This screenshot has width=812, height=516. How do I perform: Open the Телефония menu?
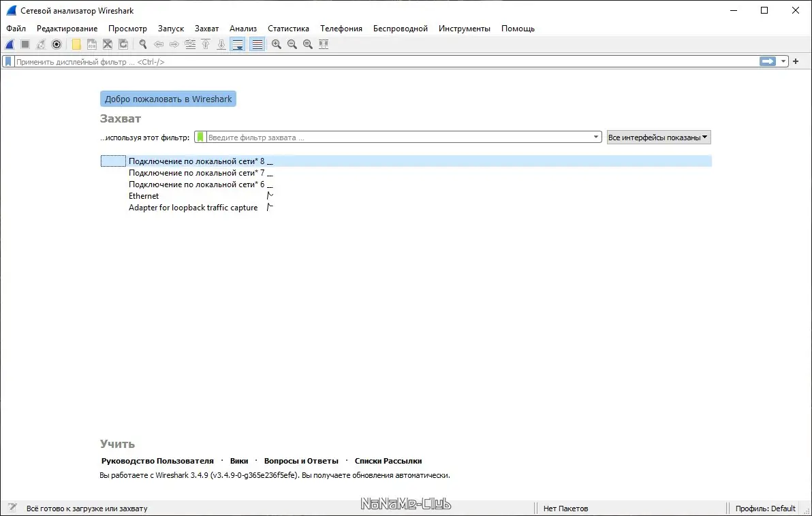click(x=341, y=29)
